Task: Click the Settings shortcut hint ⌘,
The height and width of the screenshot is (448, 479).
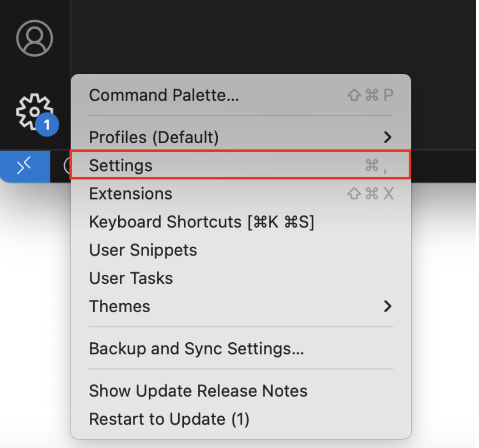Action: [376, 166]
